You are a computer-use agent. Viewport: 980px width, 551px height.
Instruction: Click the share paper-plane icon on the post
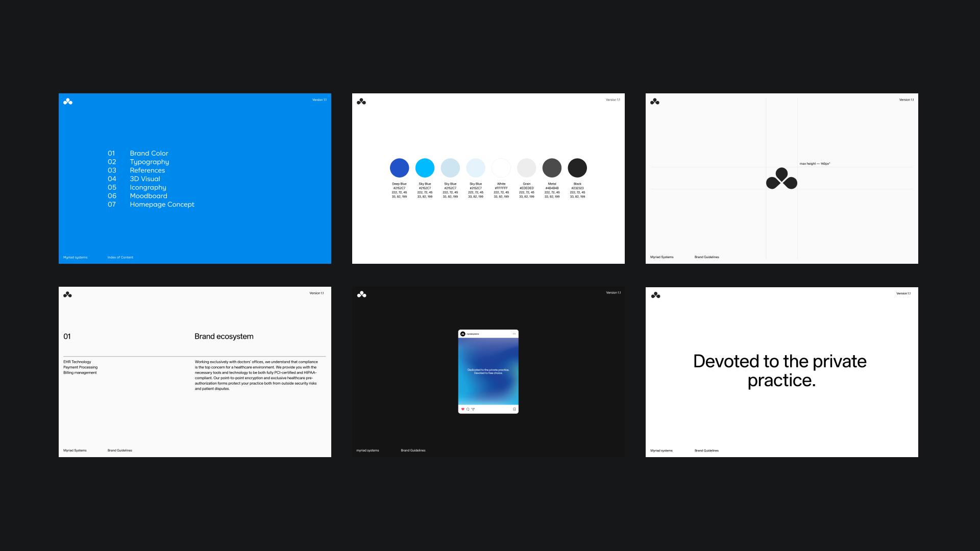(x=473, y=409)
